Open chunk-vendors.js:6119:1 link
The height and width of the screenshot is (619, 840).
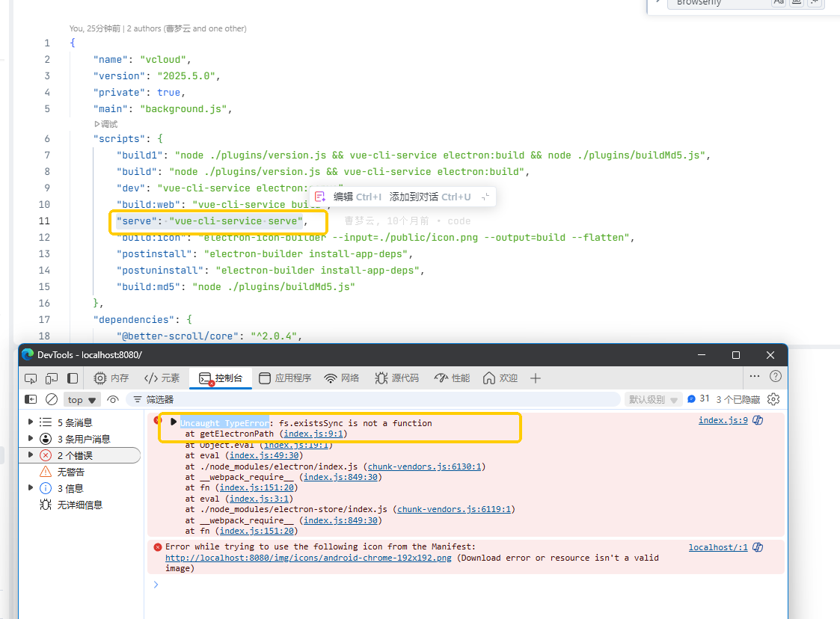[454, 509]
